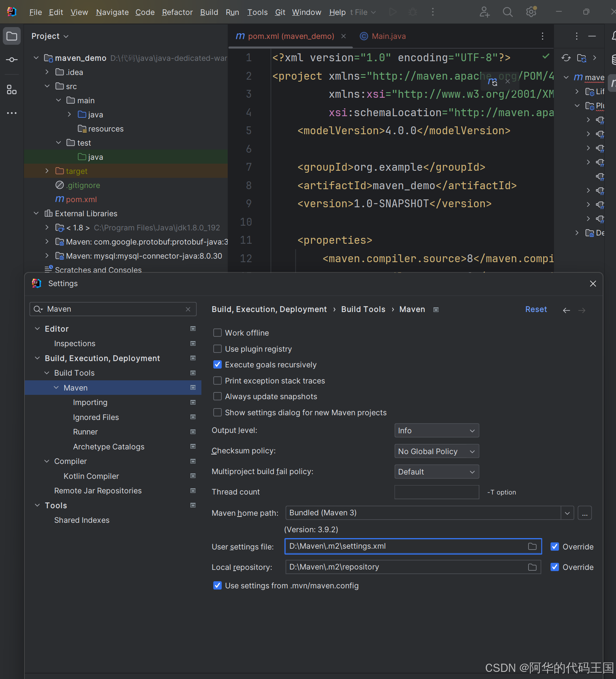The height and width of the screenshot is (679, 616).
Task: Click the Thread count input field
Action: tap(437, 492)
